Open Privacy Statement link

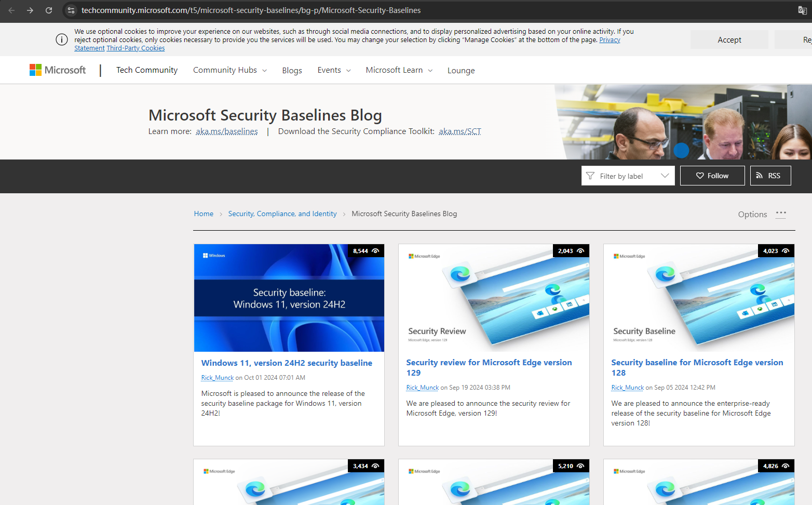point(610,40)
